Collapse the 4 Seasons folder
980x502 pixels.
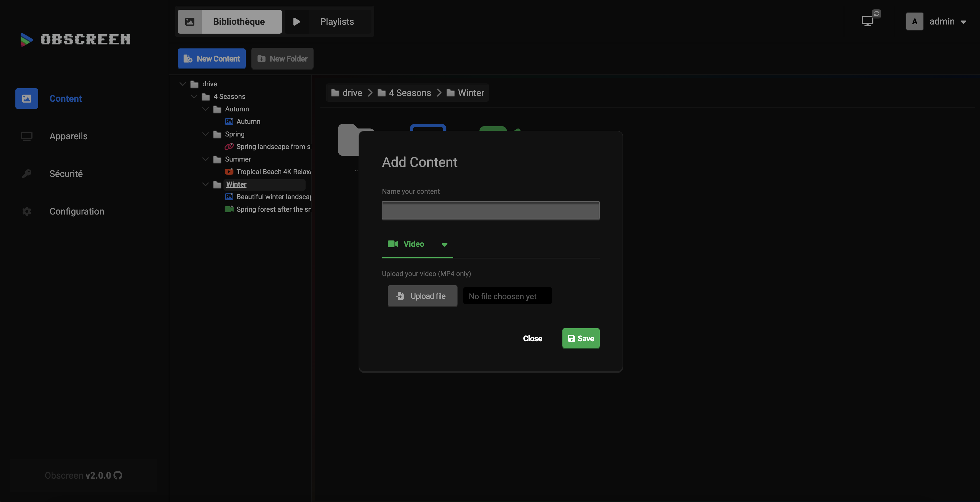[194, 96]
